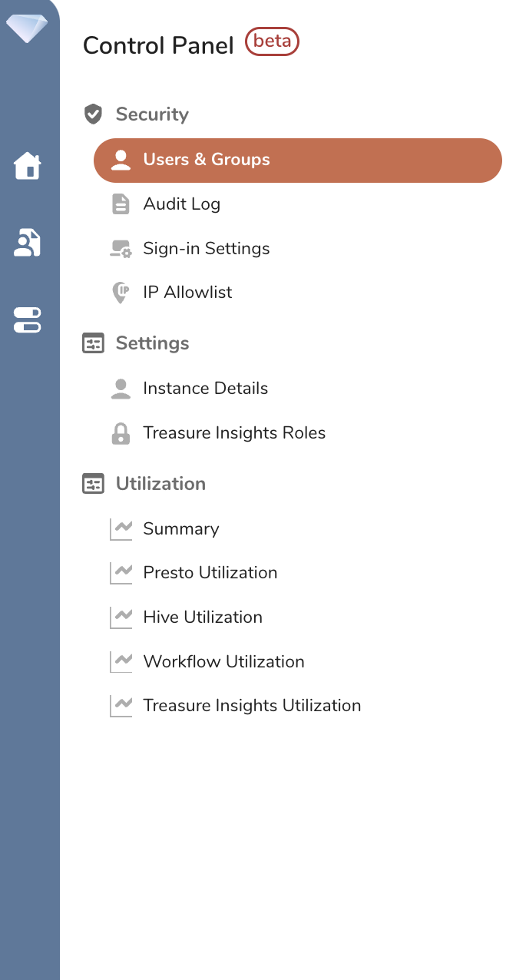516x980 pixels.
Task: Open Instance Details settings
Action: coord(205,389)
